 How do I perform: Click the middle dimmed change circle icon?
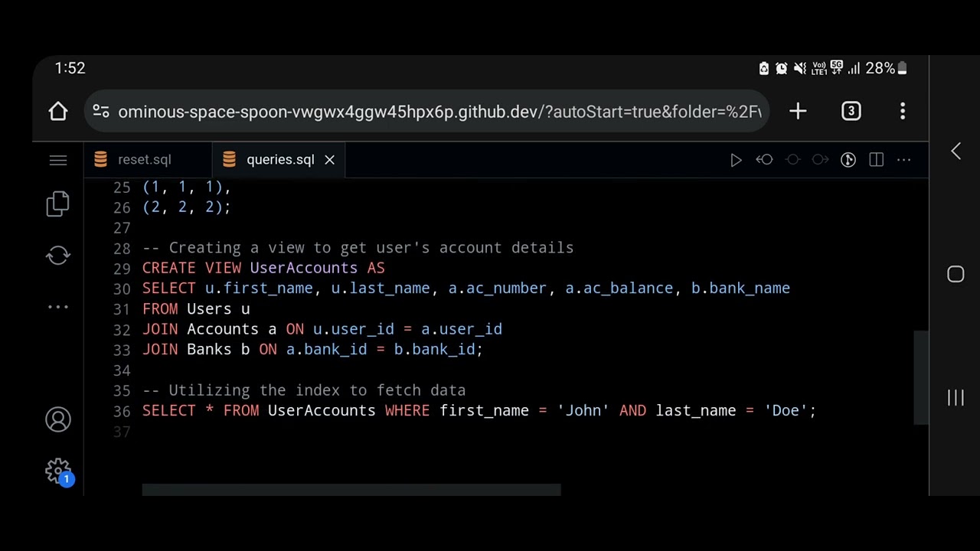792,160
